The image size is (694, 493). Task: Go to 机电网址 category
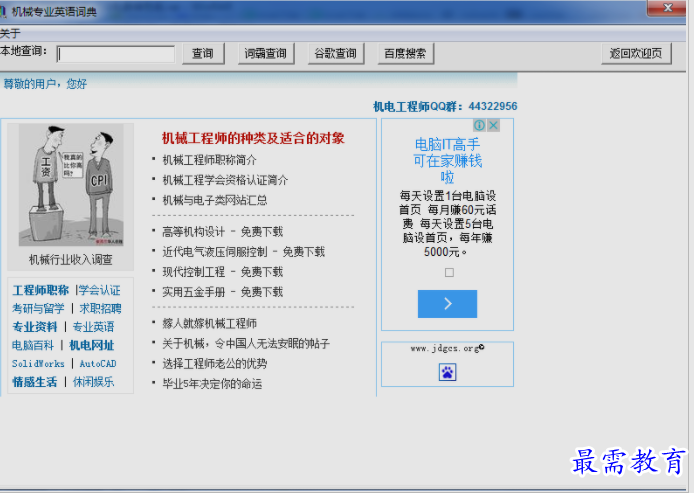pyautogui.click(x=92, y=345)
